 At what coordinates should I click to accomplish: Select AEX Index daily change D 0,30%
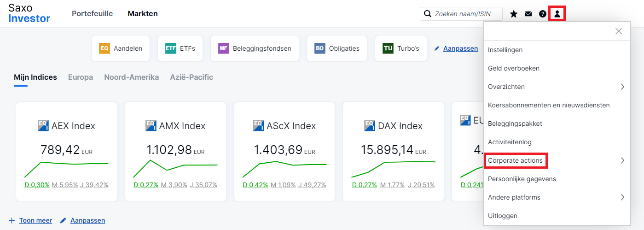tap(37, 185)
